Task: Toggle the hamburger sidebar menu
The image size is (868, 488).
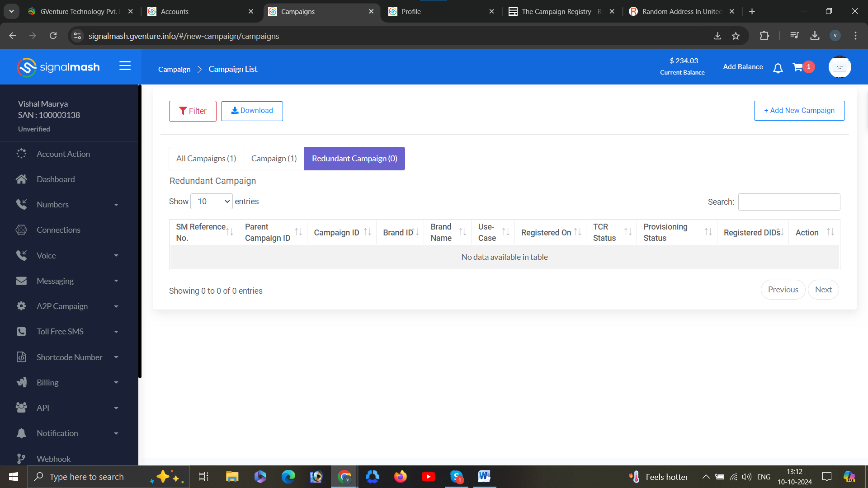Action: pos(125,66)
